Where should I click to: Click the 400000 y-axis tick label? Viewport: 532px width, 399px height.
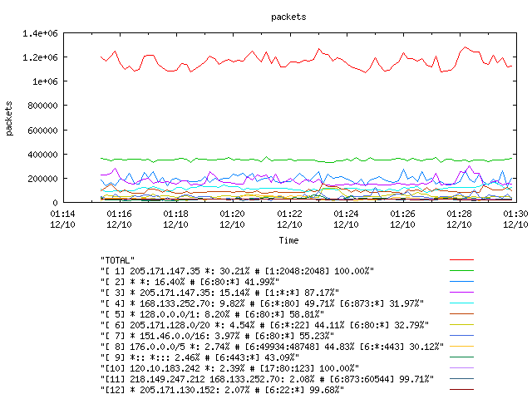pos(42,155)
